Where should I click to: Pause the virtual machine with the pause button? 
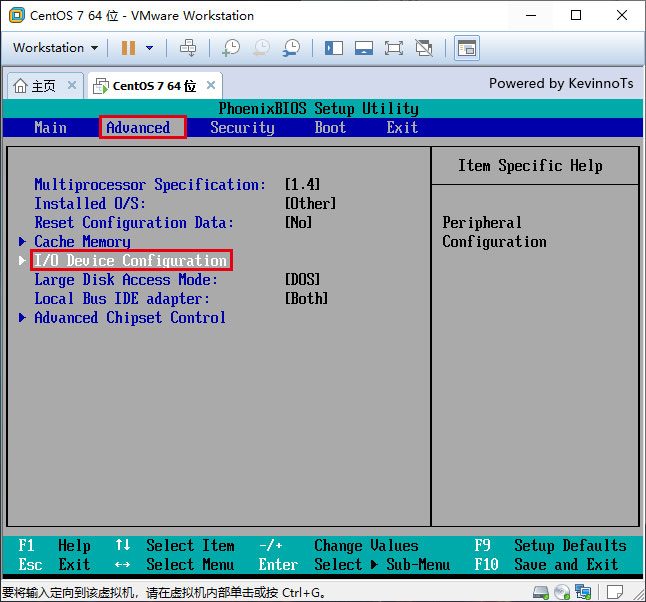(128, 48)
